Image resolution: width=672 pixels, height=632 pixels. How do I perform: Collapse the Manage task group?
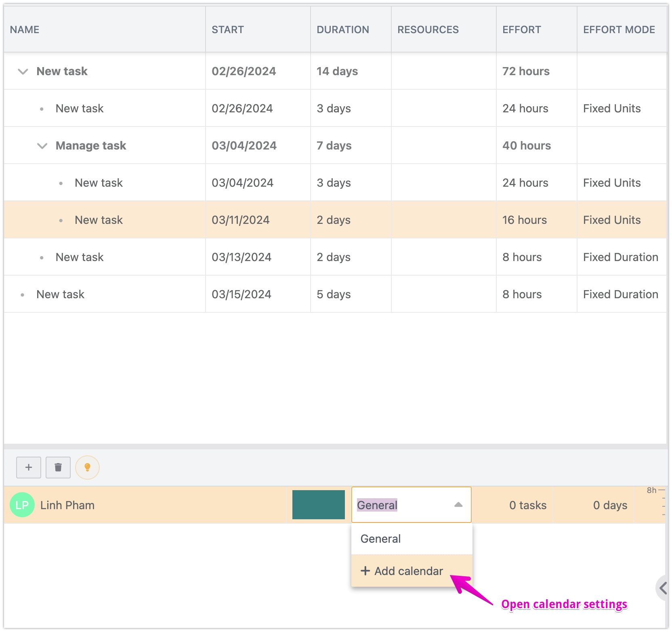pos(42,145)
